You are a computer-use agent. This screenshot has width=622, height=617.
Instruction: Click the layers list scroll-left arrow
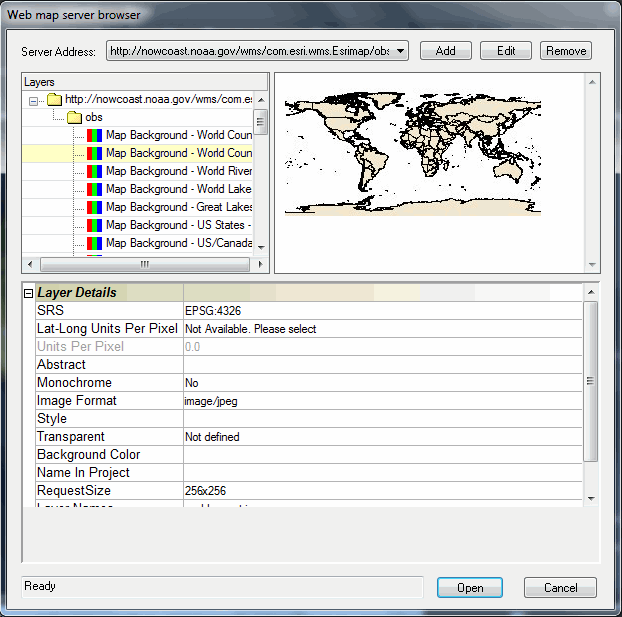30,264
